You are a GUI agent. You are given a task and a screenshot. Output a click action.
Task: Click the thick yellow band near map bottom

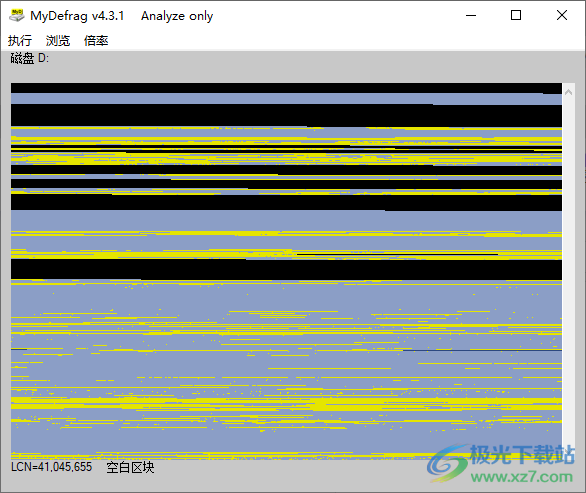coord(286,404)
